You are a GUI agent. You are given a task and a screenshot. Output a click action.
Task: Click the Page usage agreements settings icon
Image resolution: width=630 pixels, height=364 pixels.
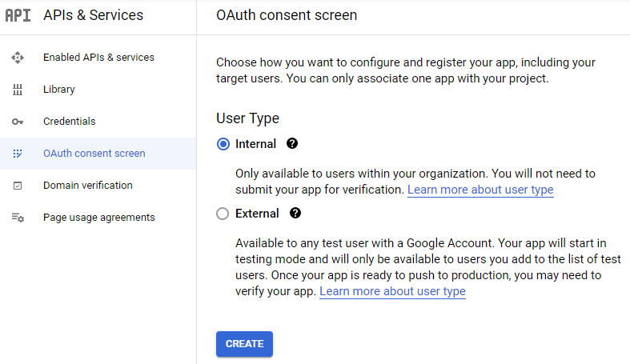click(18, 218)
